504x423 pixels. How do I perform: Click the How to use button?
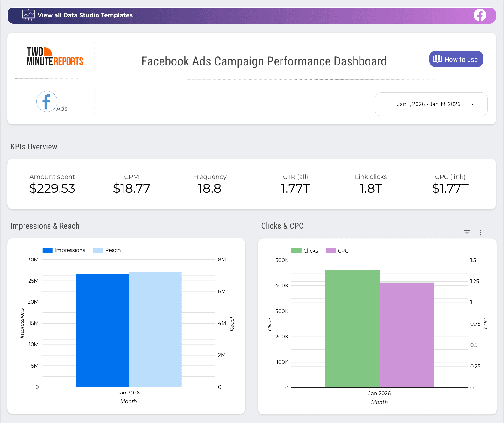[456, 59]
